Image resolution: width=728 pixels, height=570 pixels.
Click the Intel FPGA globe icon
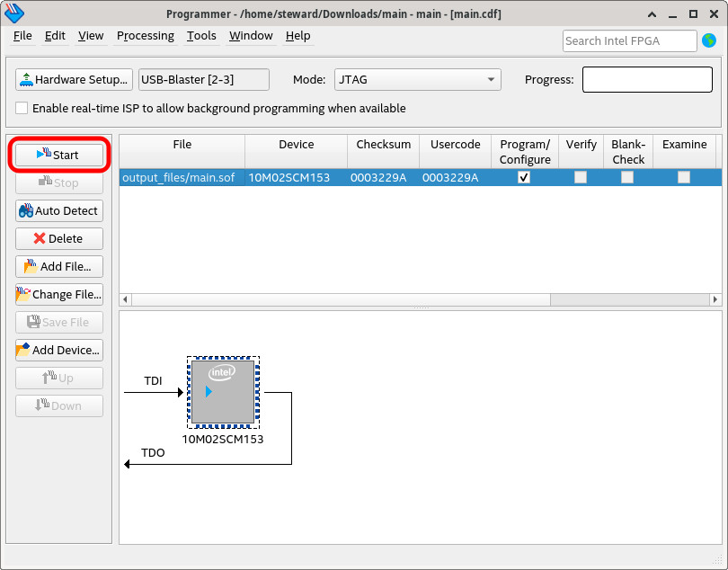709,40
